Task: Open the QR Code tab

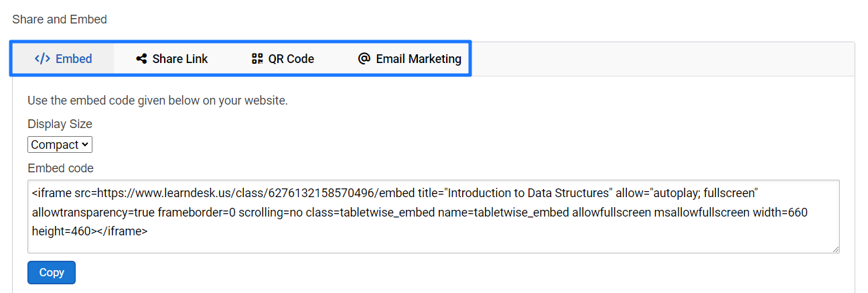Action: [283, 59]
